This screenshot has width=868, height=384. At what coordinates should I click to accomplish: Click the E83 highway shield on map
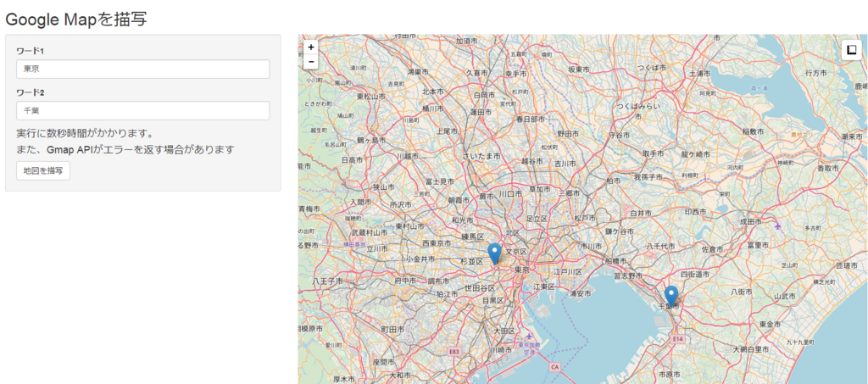pyautogui.click(x=454, y=351)
